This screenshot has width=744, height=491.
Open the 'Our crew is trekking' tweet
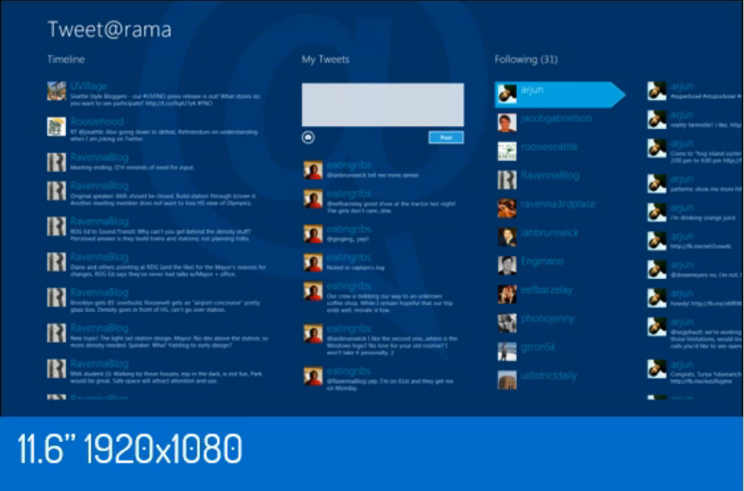click(x=382, y=298)
